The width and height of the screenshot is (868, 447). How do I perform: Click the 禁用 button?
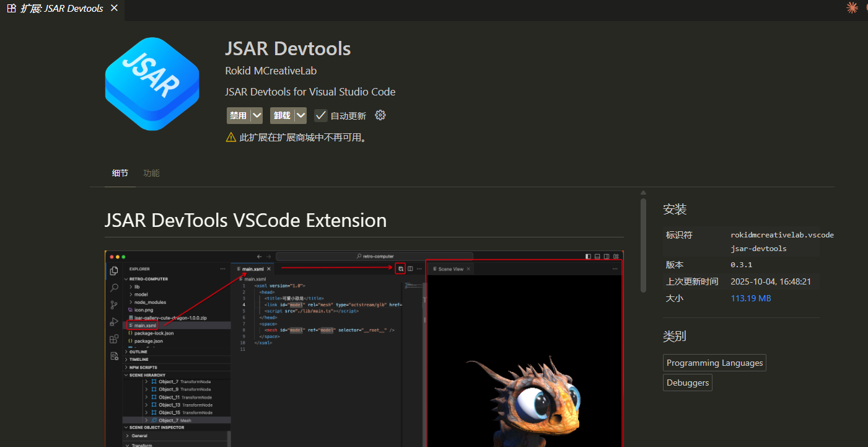238,115
